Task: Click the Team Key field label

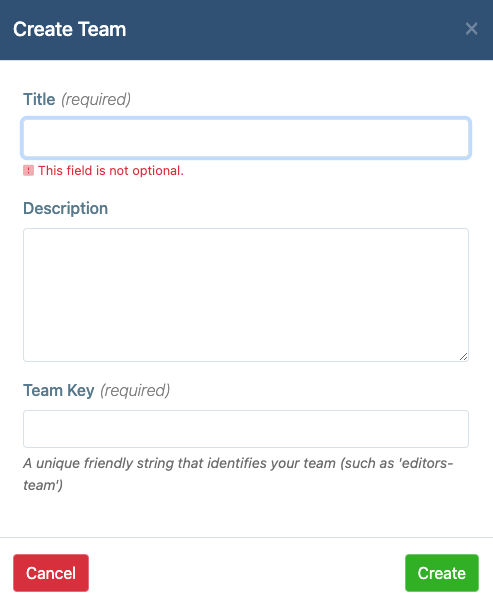Action: tap(59, 390)
